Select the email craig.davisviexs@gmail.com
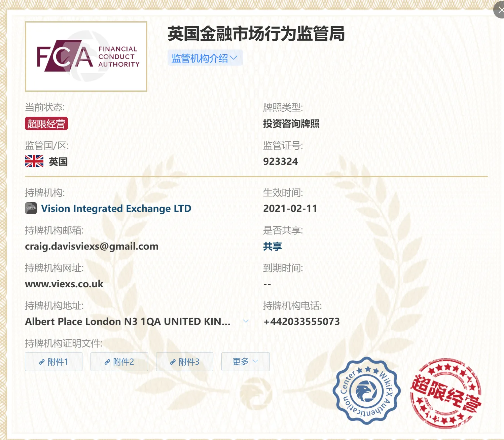This screenshot has width=504, height=440. tap(92, 246)
